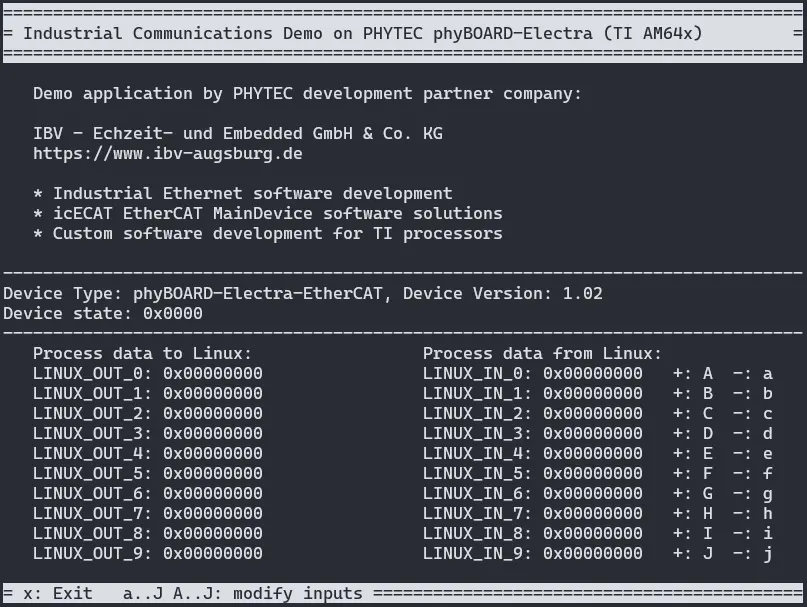Click the LINUX_IN_3 hex value
Viewport: 807px width, 607px height.
pyautogui.click(x=592, y=433)
